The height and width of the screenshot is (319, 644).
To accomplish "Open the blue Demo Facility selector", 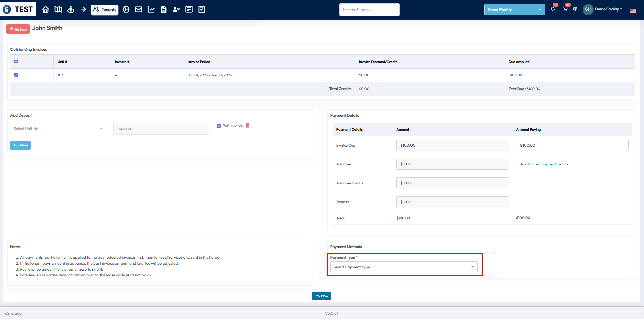I will 514,10.
